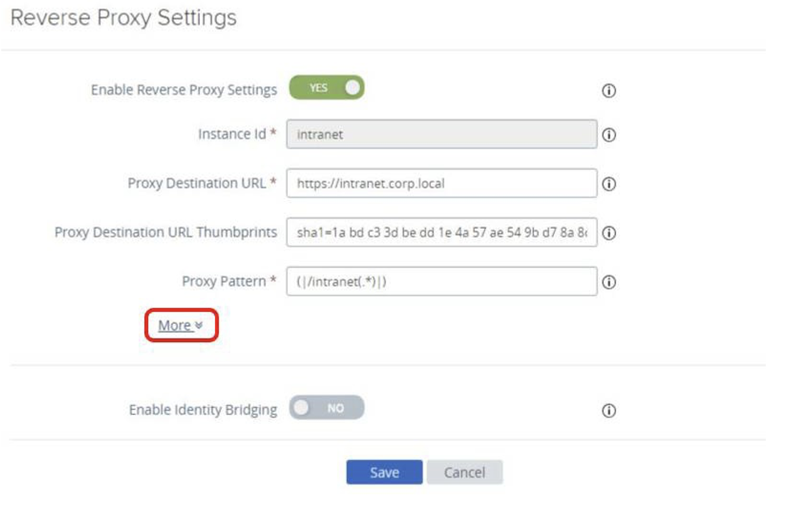Focus the Proxy Destination URL field
Viewport: 812px width, 513px height.
tap(441, 183)
